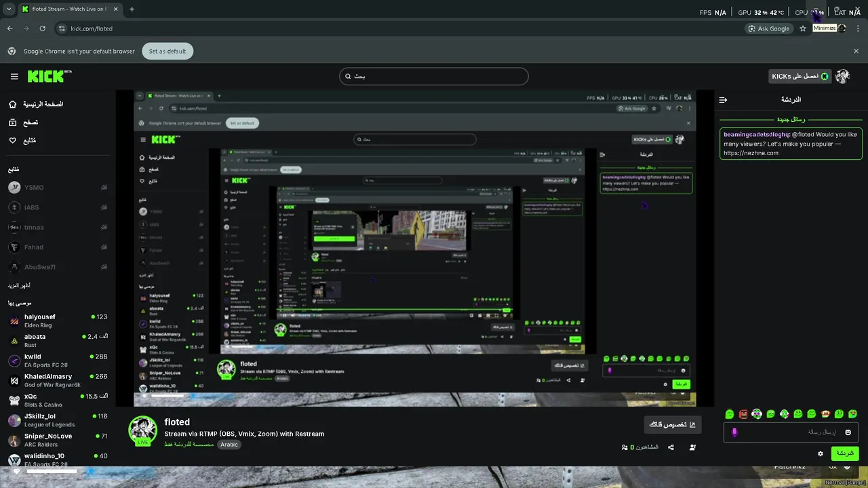Viewport: 868px width, 488px height.
Task: Open the https://nezhna.com link in chat
Action: 751,153
